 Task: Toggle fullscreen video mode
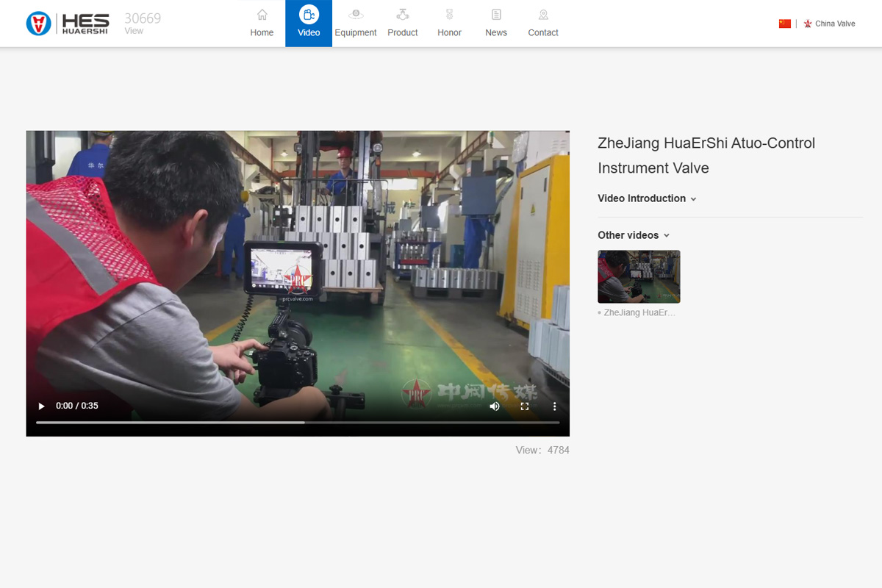[525, 406]
